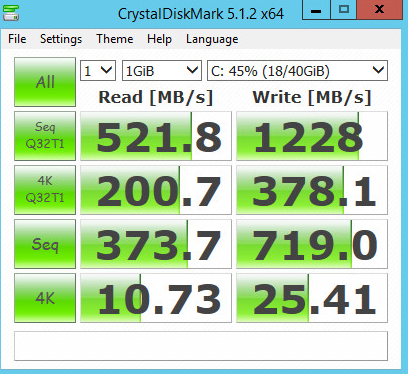Maximize the CrystalDiskMark window
The image size is (408, 374).
pyautogui.click(x=344, y=10)
